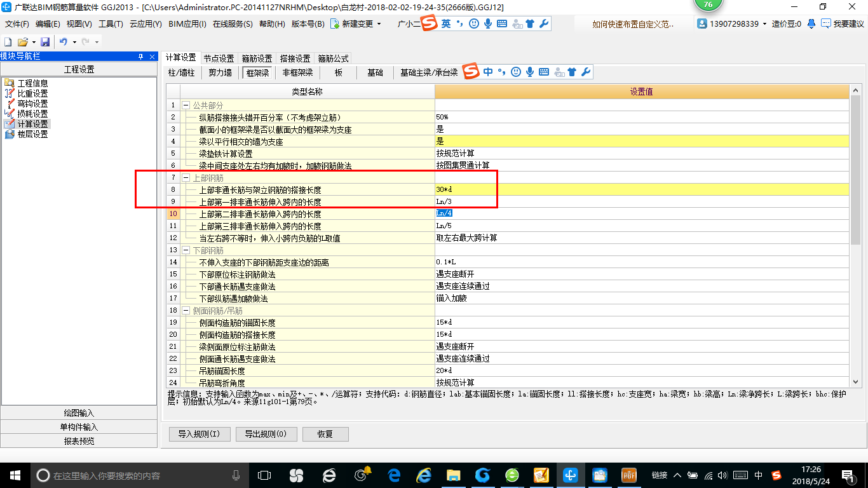
Task: Switch to the 节点设置 tab
Action: tap(219, 58)
